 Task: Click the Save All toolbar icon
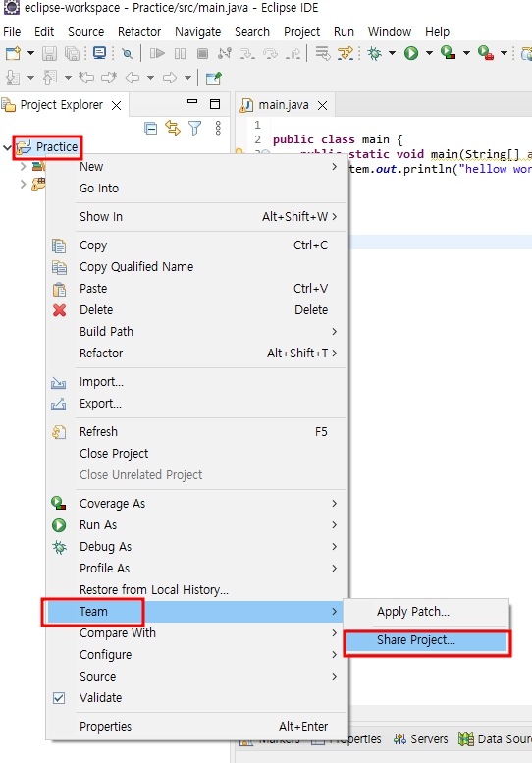(x=72, y=53)
